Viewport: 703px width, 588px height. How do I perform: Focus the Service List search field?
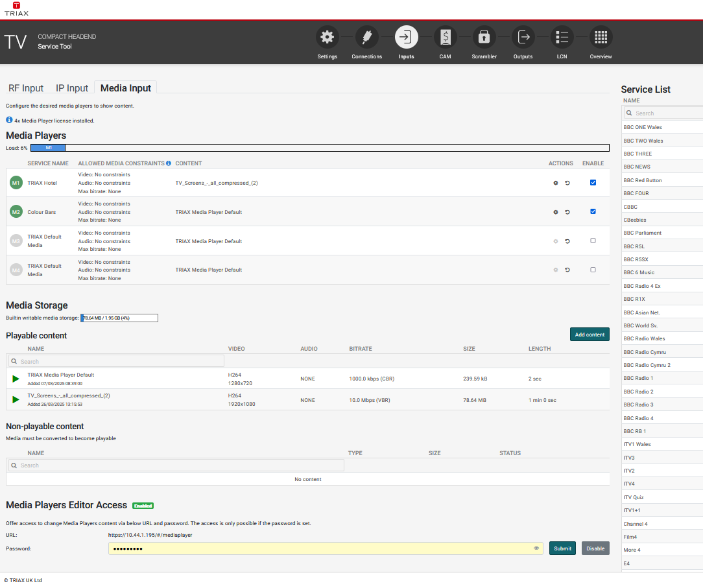click(663, 113)
